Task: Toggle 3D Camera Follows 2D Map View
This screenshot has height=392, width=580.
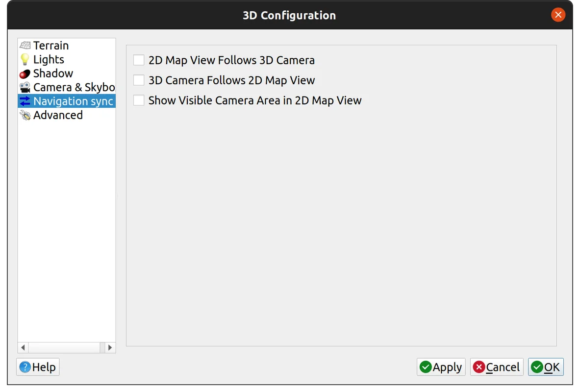Action: pyautogui.click(x=139, y=80)
